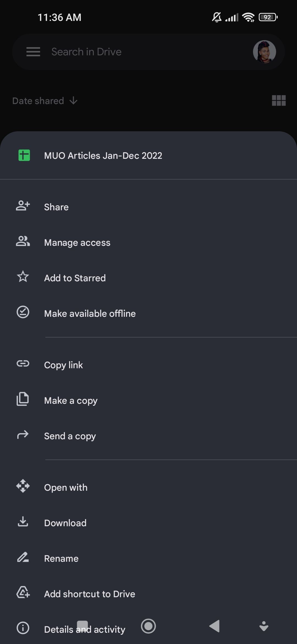The height and width of the screenshot is (644, 297).
Task: Tap the green Sheets file icon
Action: [24, 155]
